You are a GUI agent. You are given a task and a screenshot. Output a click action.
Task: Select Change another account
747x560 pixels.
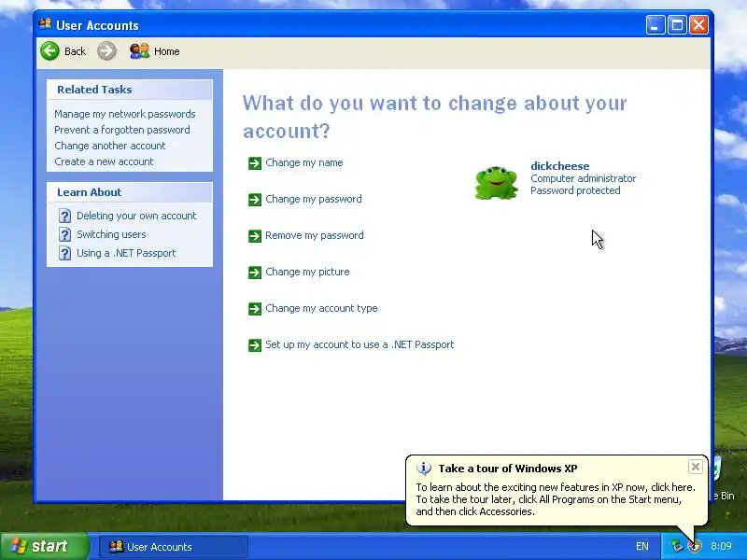click(x=109, y=146)
